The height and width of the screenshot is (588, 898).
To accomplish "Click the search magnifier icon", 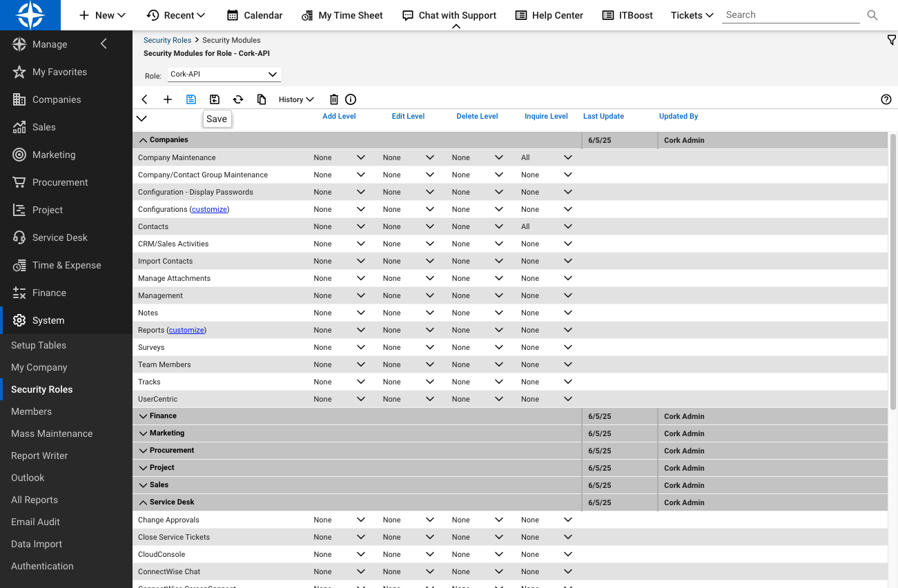I will tap(872, 15).
